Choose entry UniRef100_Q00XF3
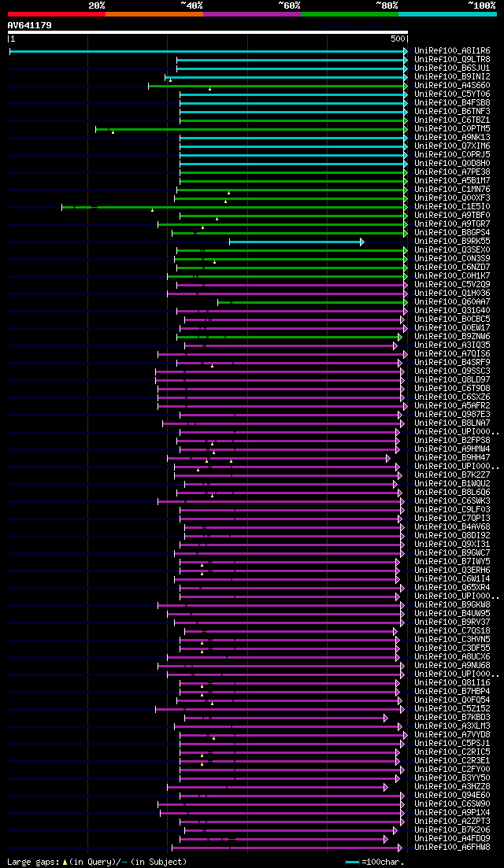Screen dimensions: 504x868 tap(452, 198)
